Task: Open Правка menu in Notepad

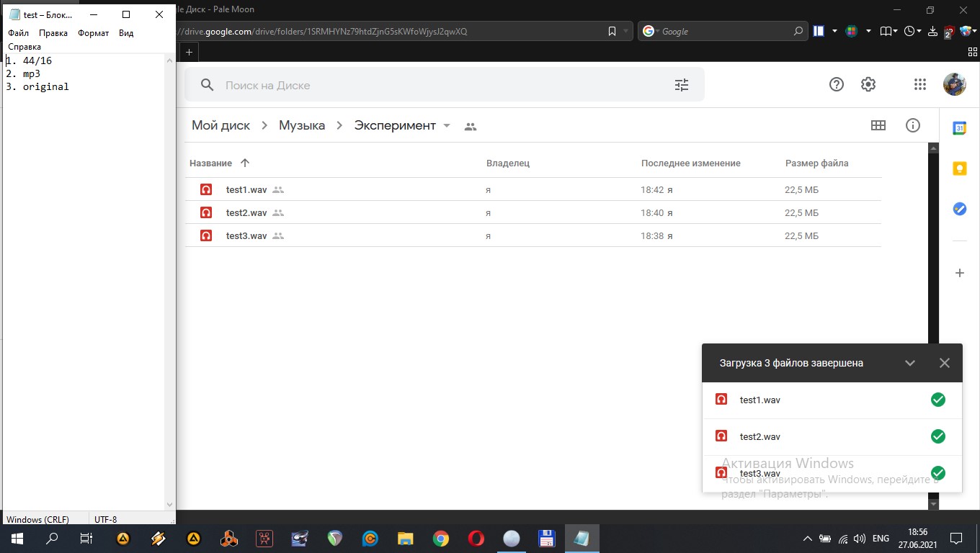Action: tap(53, 33)
